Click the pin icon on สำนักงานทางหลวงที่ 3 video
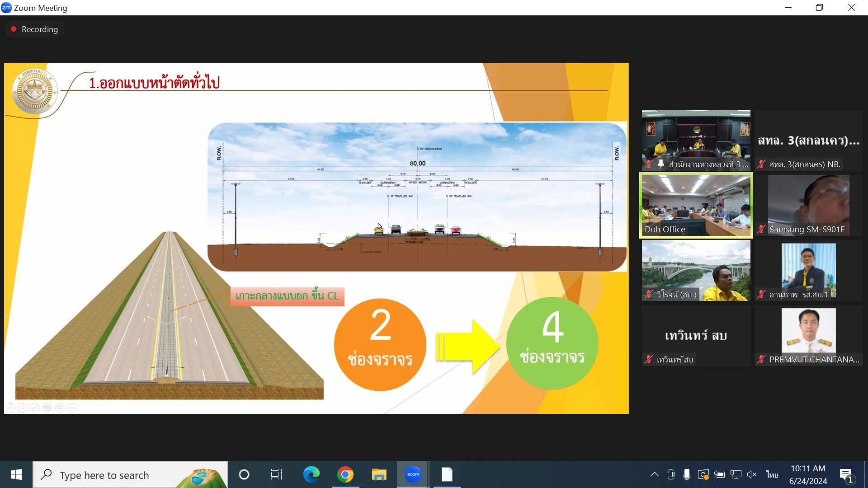 point(660,164)
